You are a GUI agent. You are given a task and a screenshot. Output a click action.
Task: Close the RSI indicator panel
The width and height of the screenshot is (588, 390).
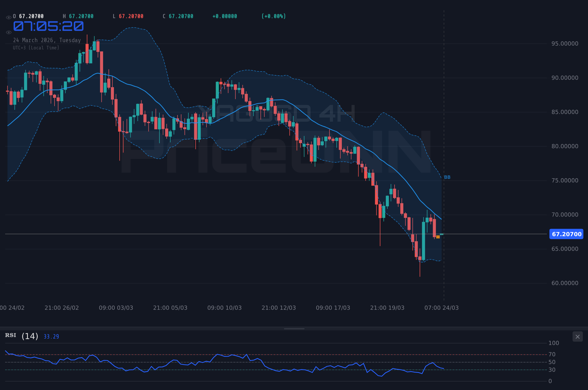tap(577, 337)
